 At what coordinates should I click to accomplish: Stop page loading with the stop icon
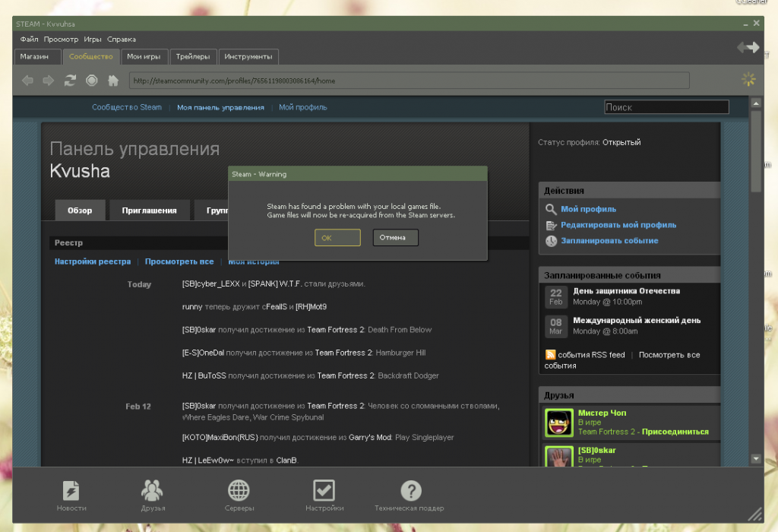92,81
